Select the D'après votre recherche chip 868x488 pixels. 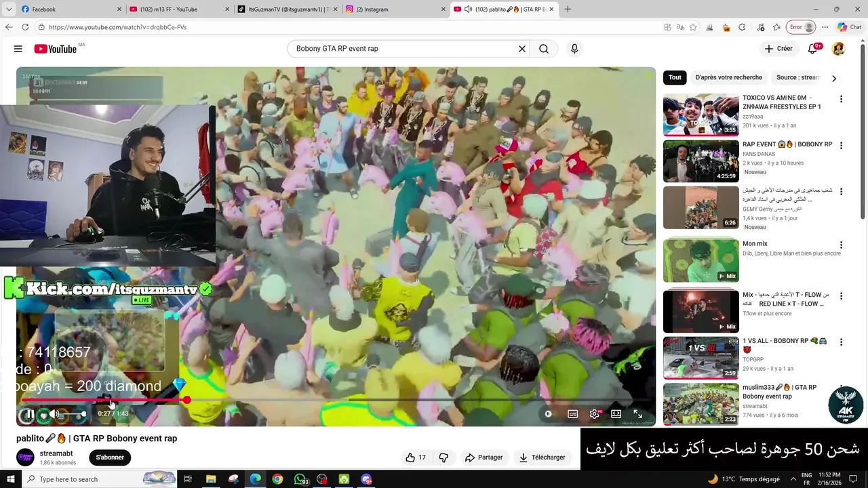[729, 77]
